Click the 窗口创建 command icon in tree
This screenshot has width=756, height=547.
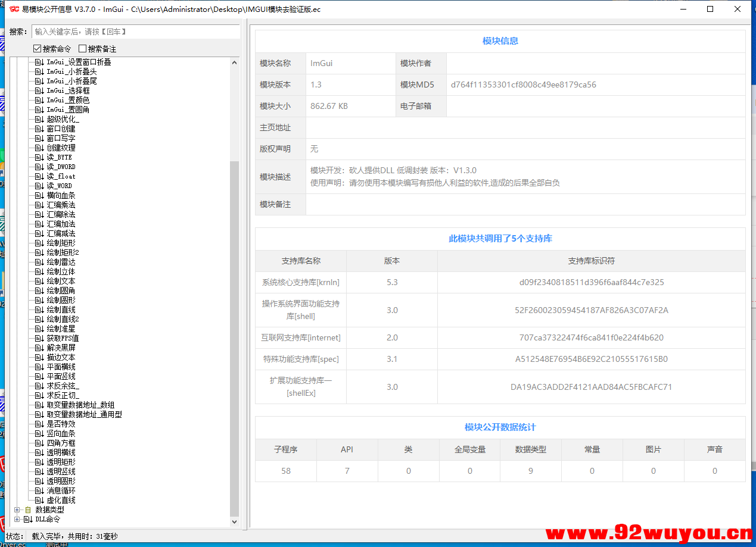(x=37, y=128)
